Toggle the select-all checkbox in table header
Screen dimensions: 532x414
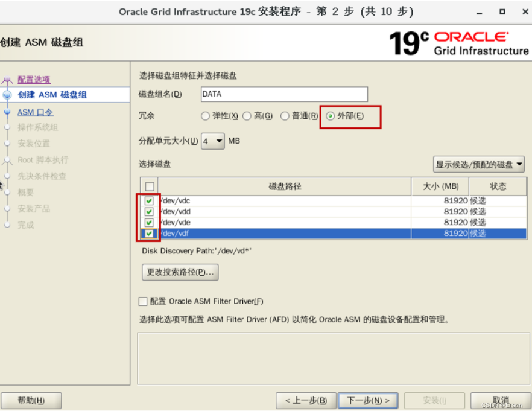coord(150,186)
